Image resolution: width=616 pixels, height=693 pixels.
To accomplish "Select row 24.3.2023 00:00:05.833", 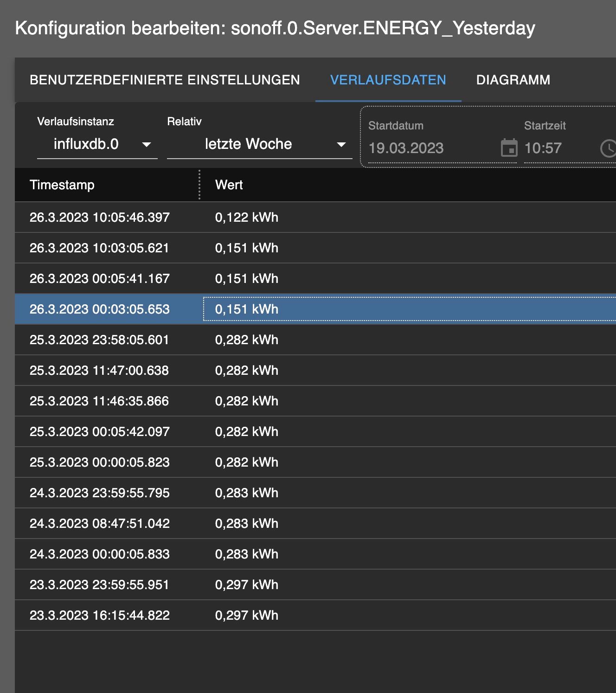I will coord(315,554).
